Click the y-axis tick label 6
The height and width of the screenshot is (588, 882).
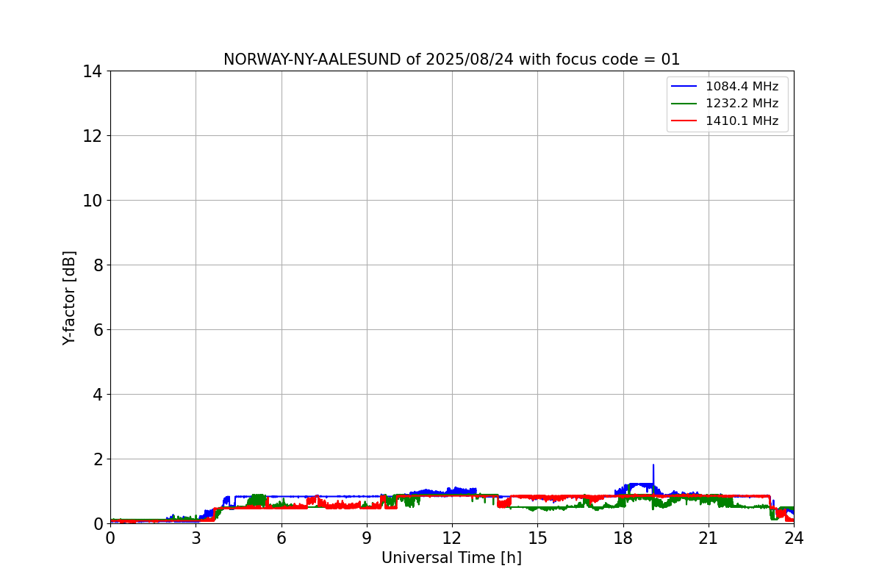[98, 330]
